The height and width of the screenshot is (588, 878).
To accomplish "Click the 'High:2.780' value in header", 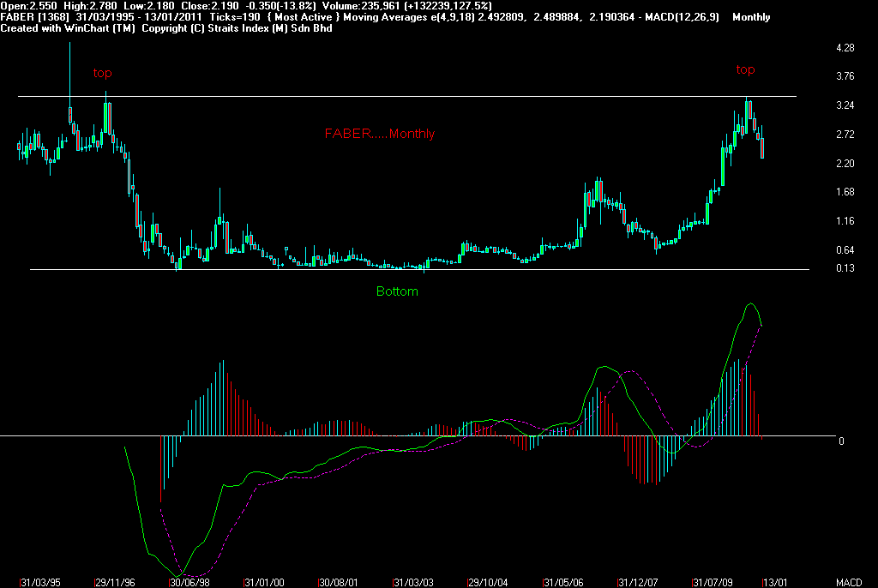I will (x=90, y=6).
